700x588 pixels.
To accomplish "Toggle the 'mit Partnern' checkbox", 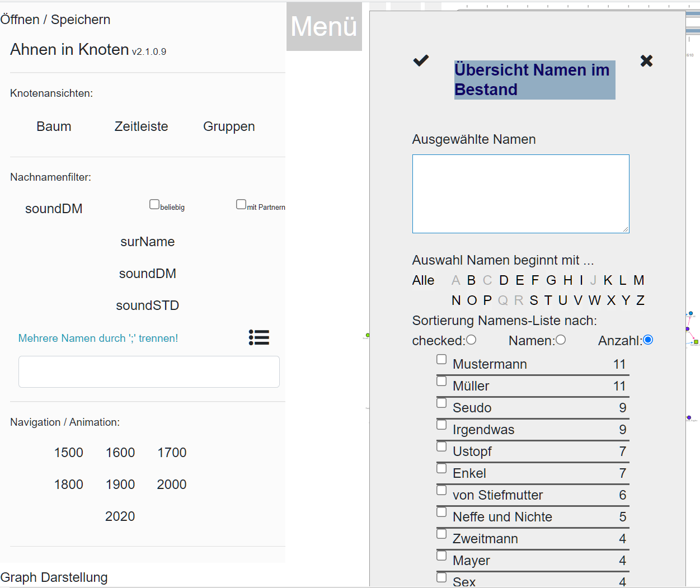I will coord(241,204).
